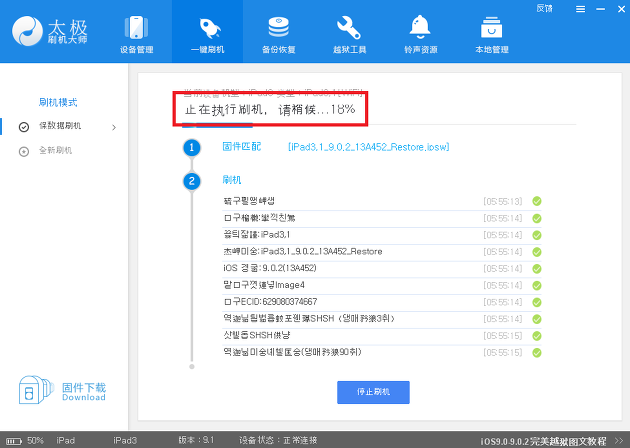Click the iOS 9.0.2(13A452) log entry
The width and height of the screenshot is (630, 448).
point(270,268)
